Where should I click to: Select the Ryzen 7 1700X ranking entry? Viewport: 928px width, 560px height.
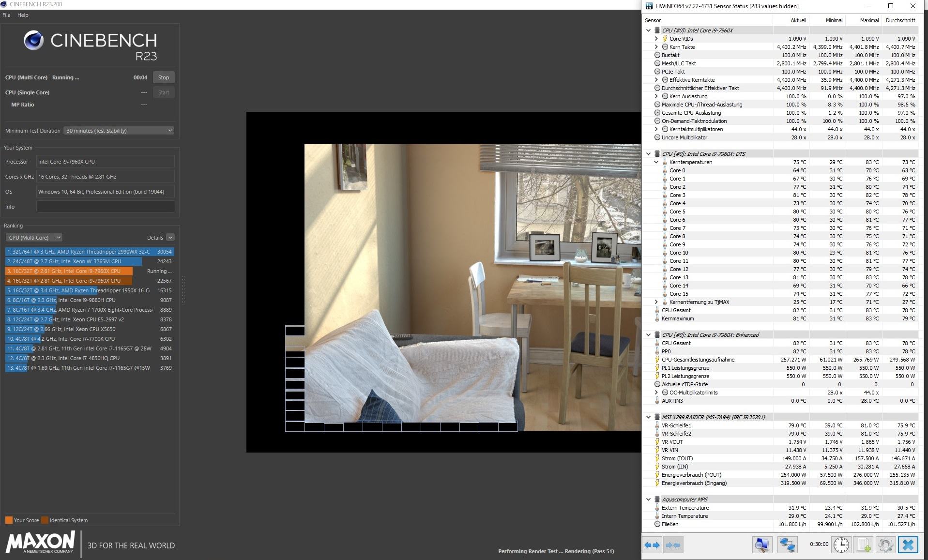[x=90, y=310]
